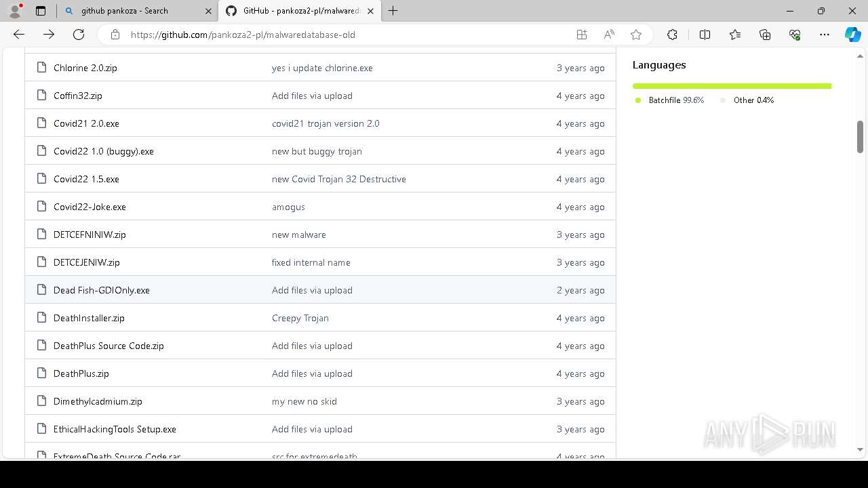The width and height of the screenshot is (868, 488).
Task: Open the 'amogus' commit message
Action: [288, 207]
